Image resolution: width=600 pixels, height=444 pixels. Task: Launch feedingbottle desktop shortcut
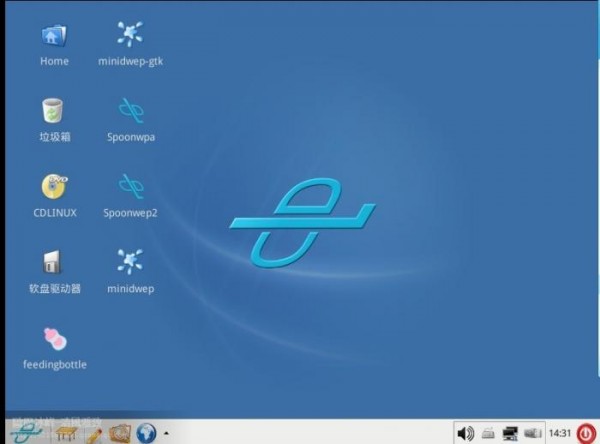[55, 339]
